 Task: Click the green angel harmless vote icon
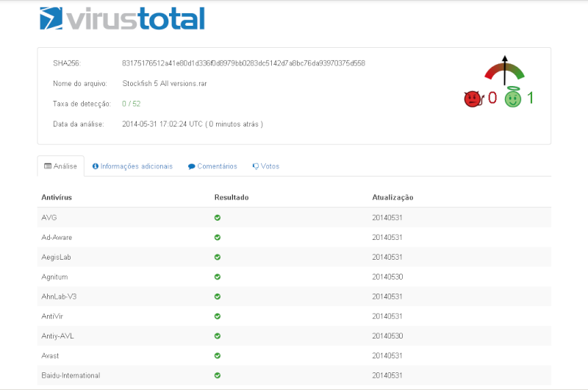pyautogui.click(x=512, y=97)
